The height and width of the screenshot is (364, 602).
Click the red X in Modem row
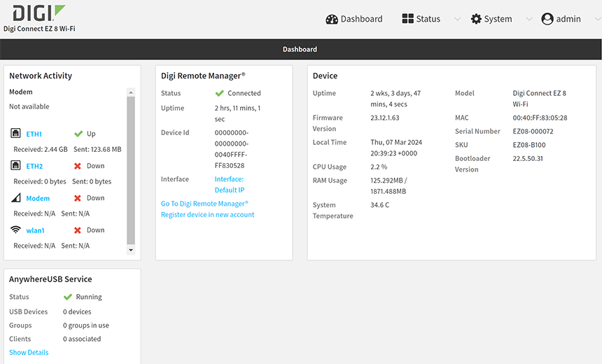click(78, 198)
